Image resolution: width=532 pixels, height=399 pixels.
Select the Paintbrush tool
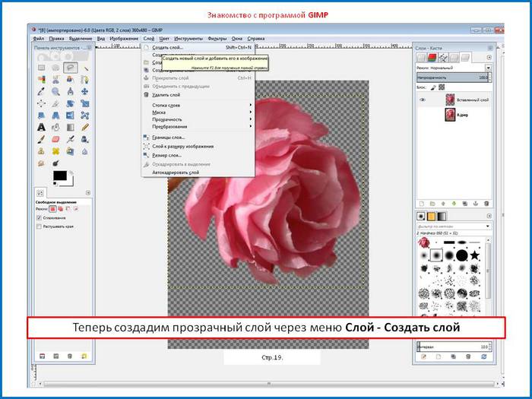(x=41, y=139)
